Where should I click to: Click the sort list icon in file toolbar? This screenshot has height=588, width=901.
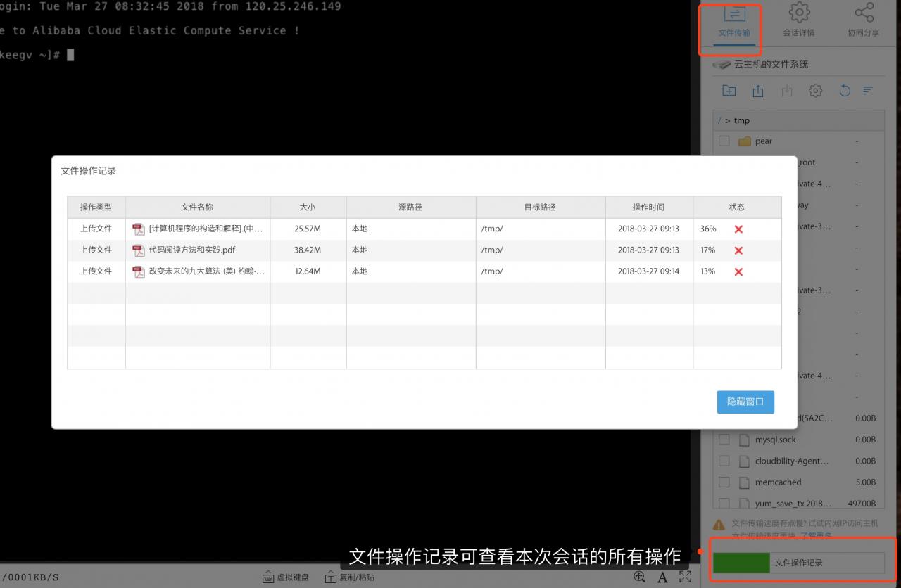point(868,91)
